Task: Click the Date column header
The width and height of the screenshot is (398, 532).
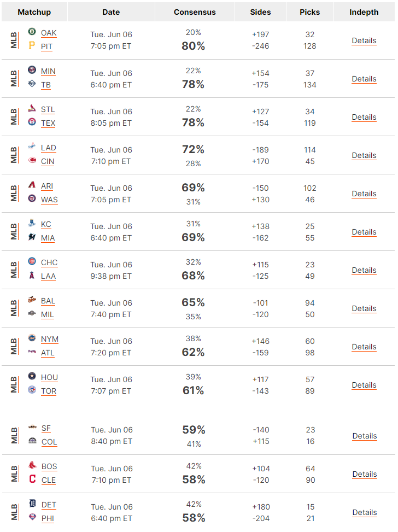Action: click(x=111, y=12)
